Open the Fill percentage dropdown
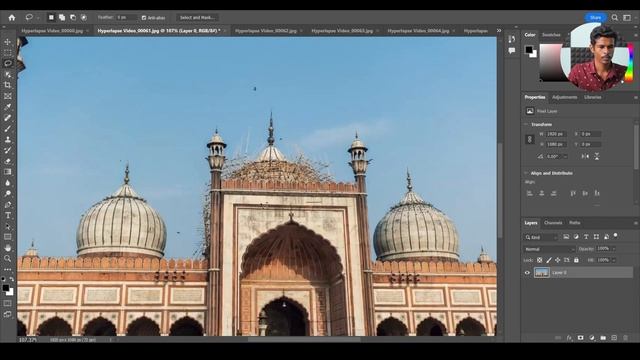 613,260
